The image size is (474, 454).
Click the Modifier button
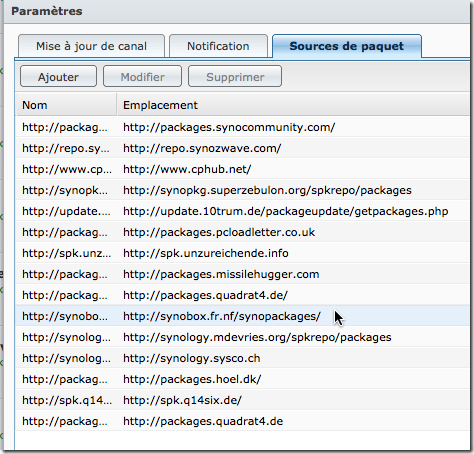pos(142,77)
